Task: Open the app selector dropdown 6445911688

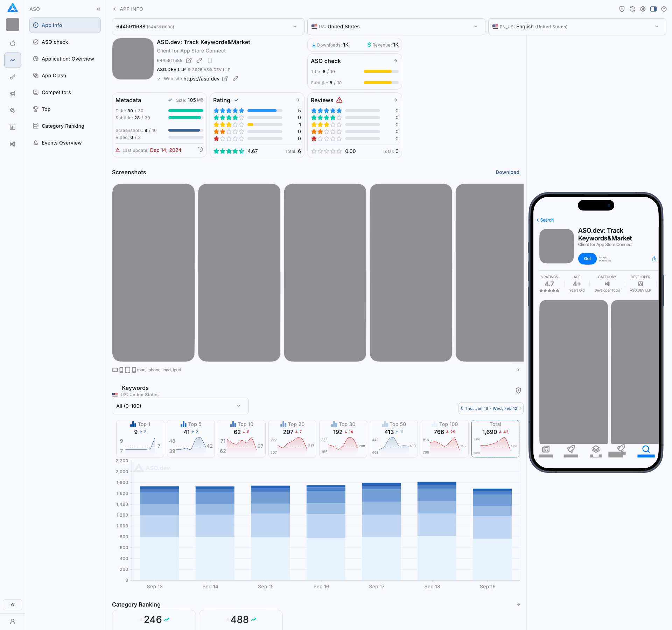Action: [x=208, y=27]
